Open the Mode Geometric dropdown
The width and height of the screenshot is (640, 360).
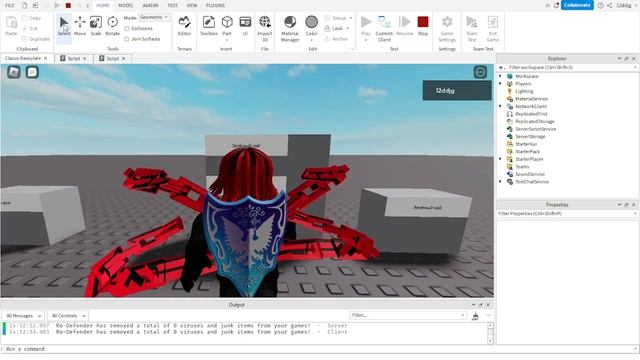pos(154,18)
